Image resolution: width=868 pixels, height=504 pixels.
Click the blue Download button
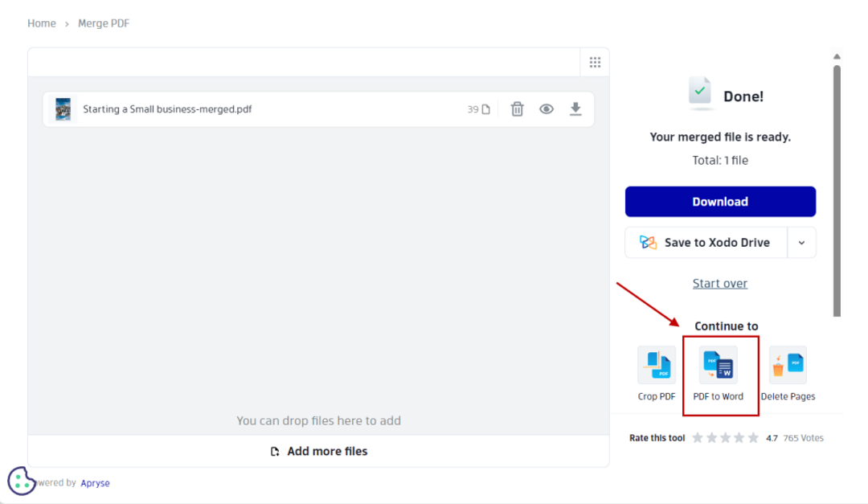[x=720, y=202]
